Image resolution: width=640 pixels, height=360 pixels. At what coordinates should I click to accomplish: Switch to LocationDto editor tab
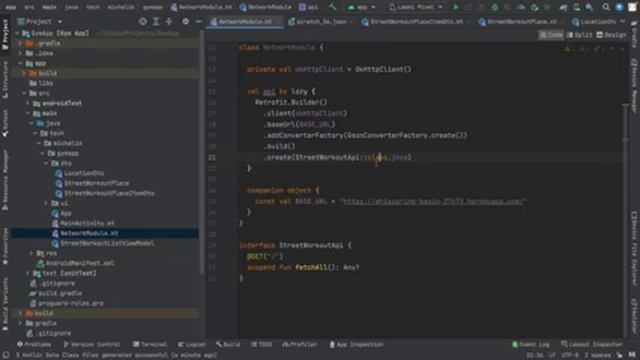coord(594,21)
